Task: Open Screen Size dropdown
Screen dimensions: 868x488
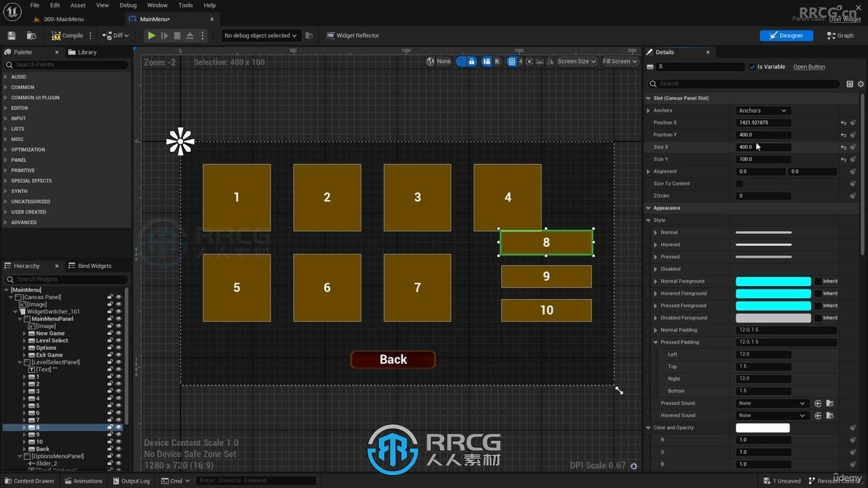Action: click(576, 61)
